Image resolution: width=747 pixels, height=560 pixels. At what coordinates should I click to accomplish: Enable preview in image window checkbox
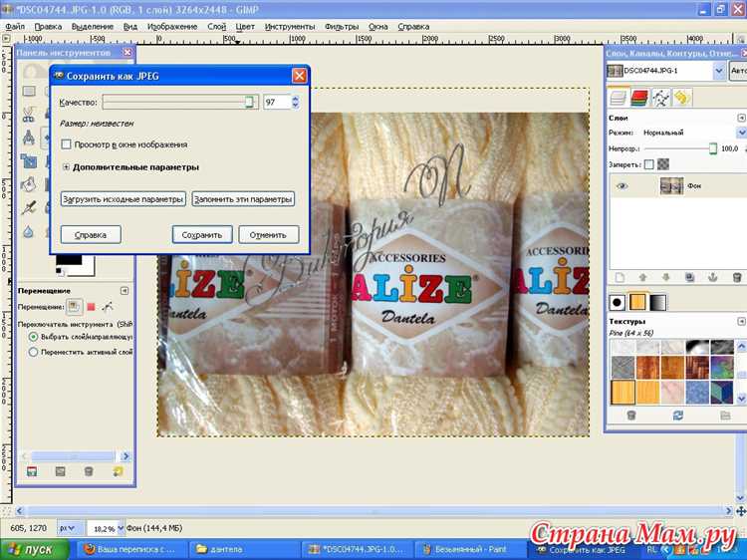tap(66, 144)
